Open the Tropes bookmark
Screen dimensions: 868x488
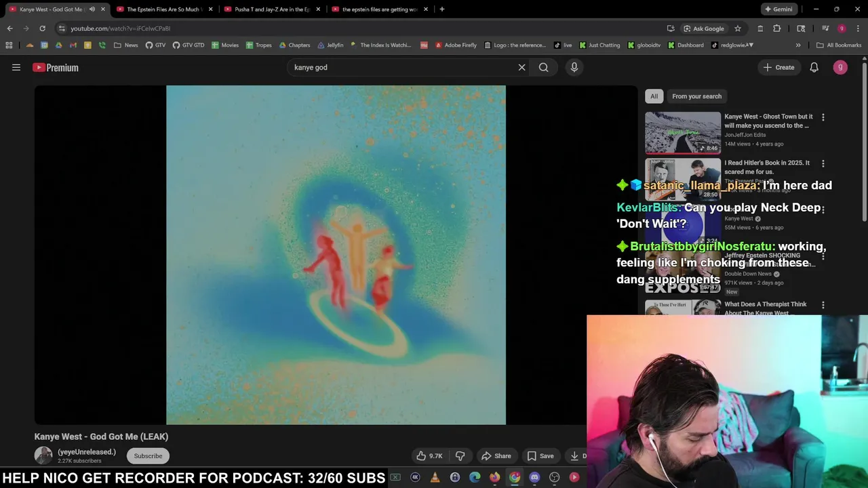(x=259, y=45)
